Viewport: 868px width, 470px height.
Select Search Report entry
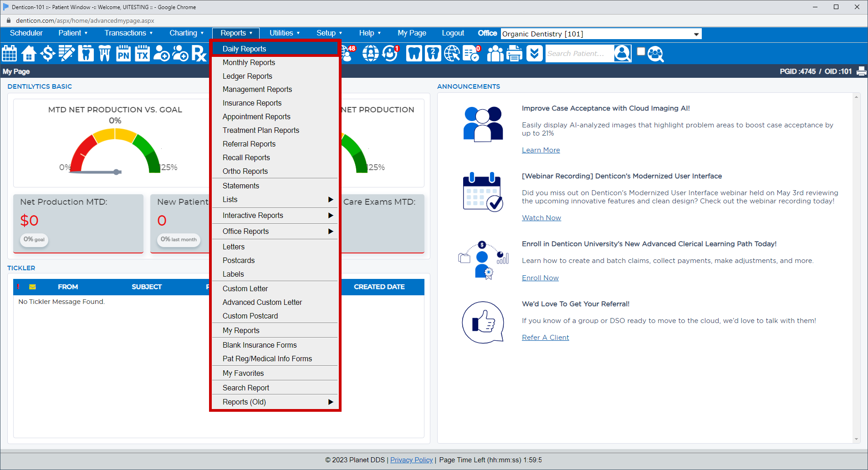point(275,388)
